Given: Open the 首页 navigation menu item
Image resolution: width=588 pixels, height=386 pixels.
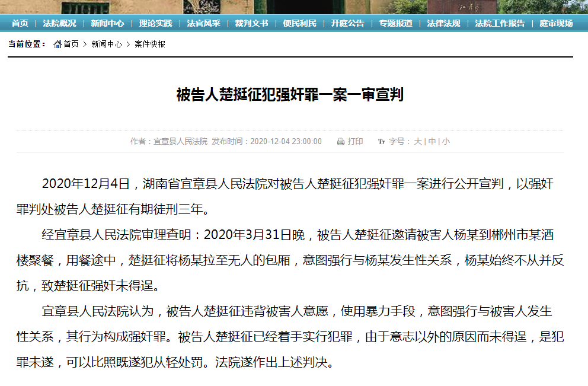Looking at the screenshot, I should pos(20,23).
